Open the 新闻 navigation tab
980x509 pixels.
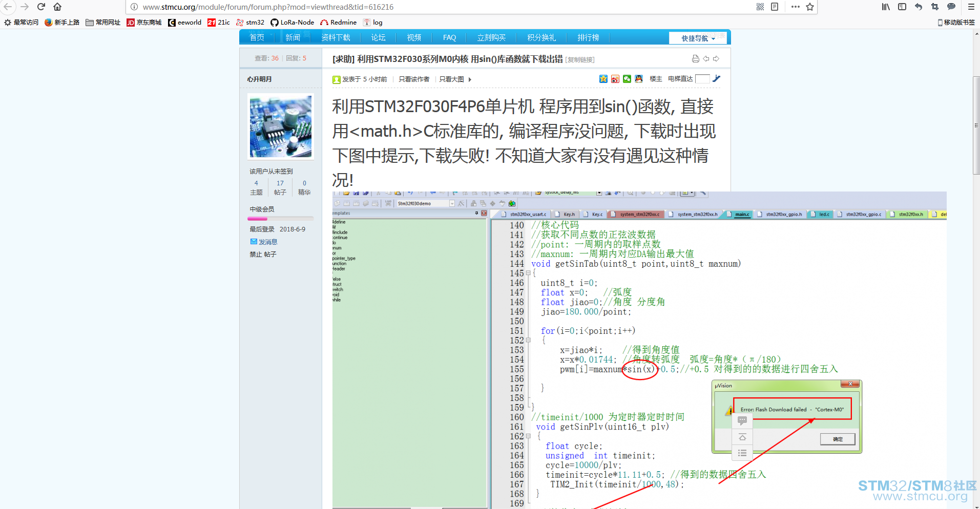(x=293, y=37)
